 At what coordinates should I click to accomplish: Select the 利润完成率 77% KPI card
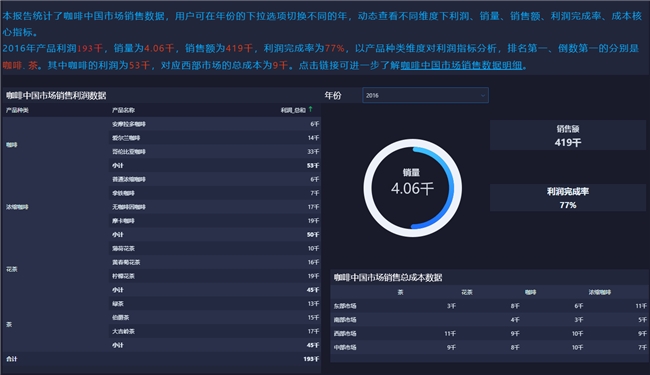[x=568, y=198]
